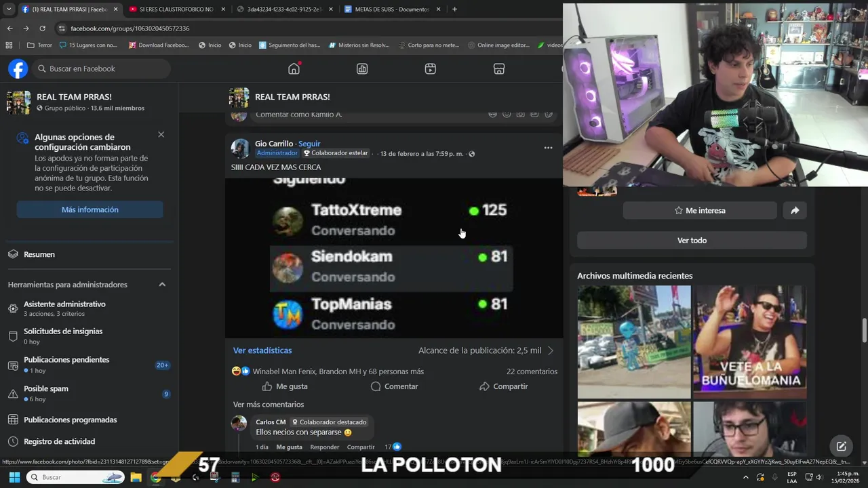Click Me gusta on Gio Carrillo's post
The width and height of the screenshot is (868, 488).
click(285, 386)
